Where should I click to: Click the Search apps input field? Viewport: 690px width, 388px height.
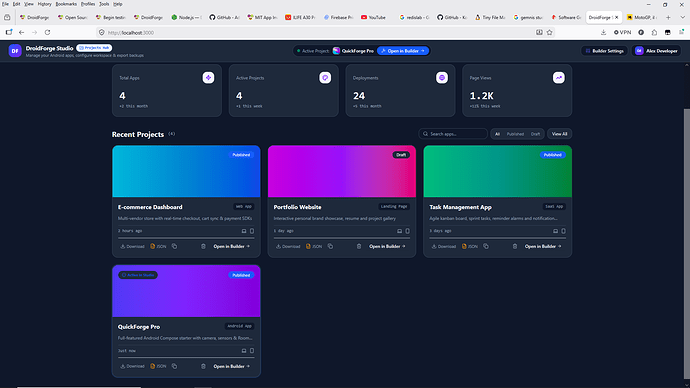click(453, 134)
